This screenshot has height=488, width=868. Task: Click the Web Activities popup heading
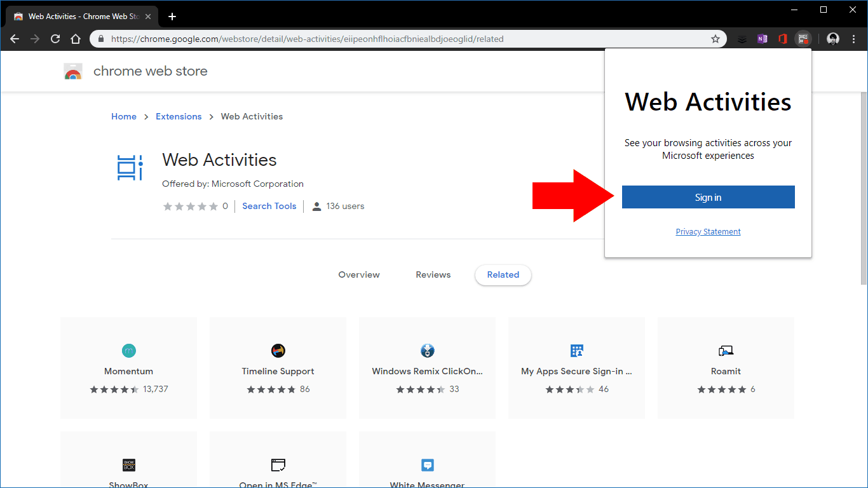(x=709, y=102)
